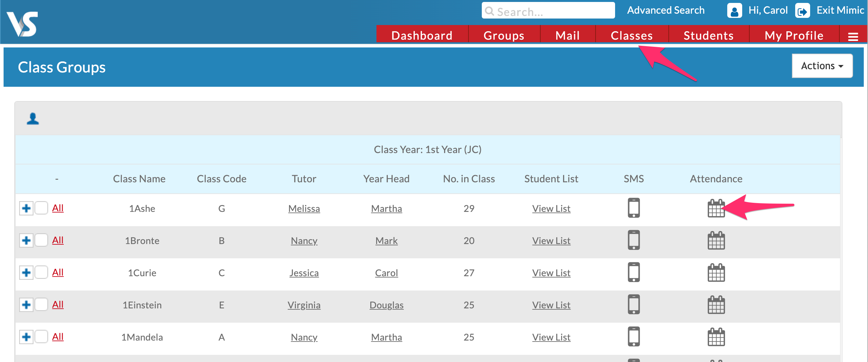Expand the 1Bronte row with plus button
This screenshot has height=362, width=868.
point(26,240)
